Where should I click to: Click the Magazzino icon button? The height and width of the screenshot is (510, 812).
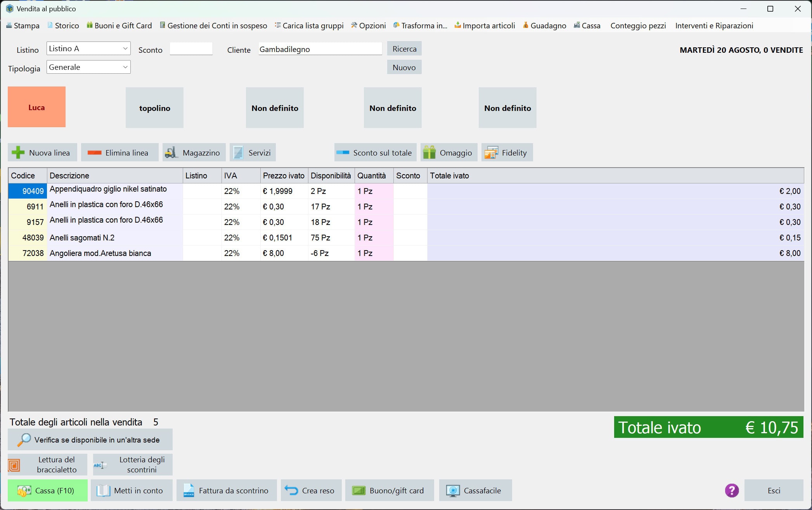[x=194, y=153]
